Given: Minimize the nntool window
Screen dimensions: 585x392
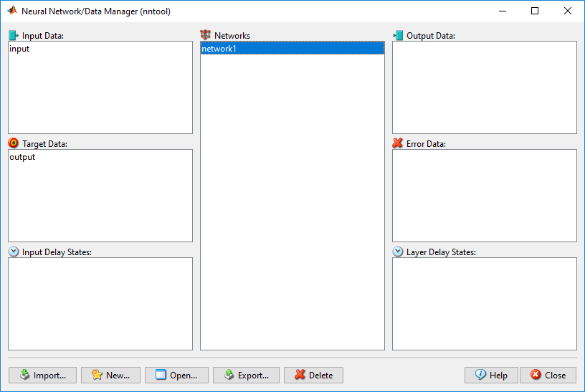Looking at the screenshot, I should pos(503,11).
